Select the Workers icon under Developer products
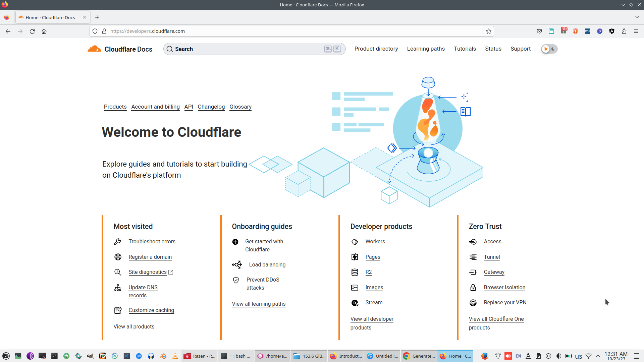This screenshot has width=644, height=362. 355,241
